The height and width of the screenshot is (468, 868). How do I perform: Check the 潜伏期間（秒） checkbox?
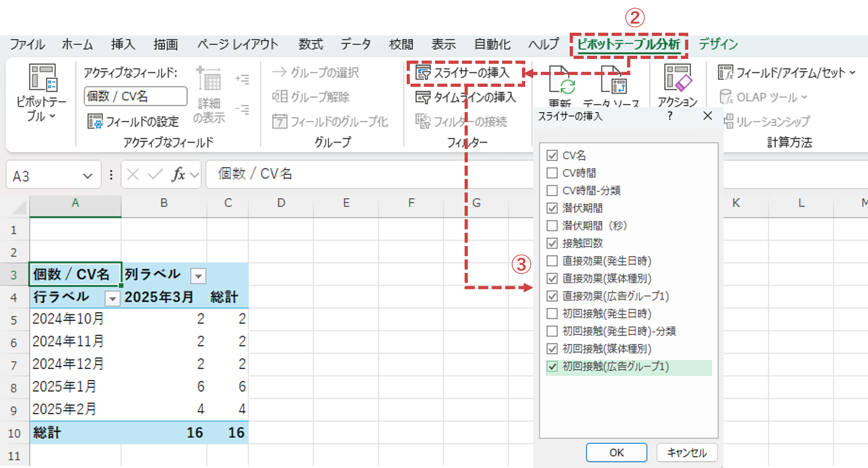click(552, 226)
